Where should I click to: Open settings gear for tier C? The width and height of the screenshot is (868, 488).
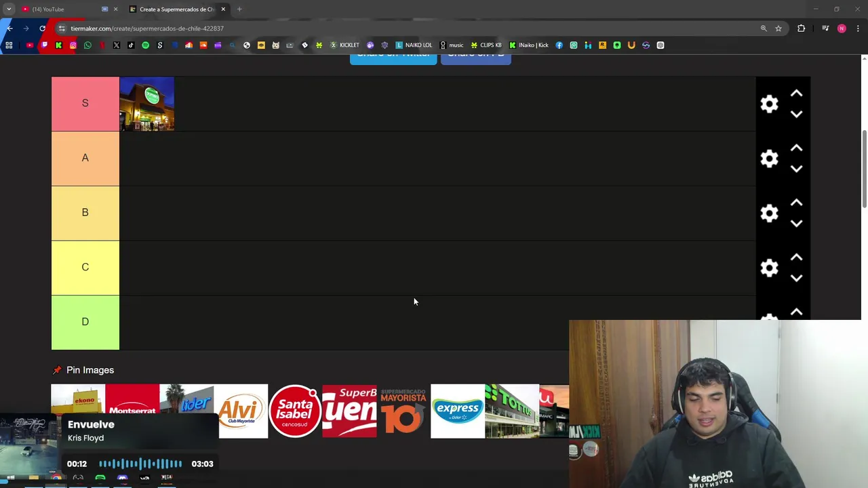(x=769, y=268)
